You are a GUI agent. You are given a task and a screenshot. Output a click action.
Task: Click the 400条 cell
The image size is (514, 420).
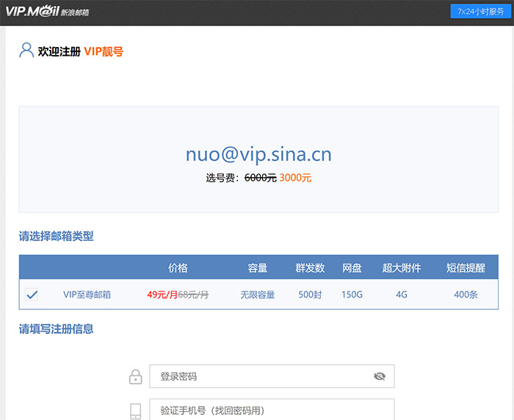[x=466, y=294]
